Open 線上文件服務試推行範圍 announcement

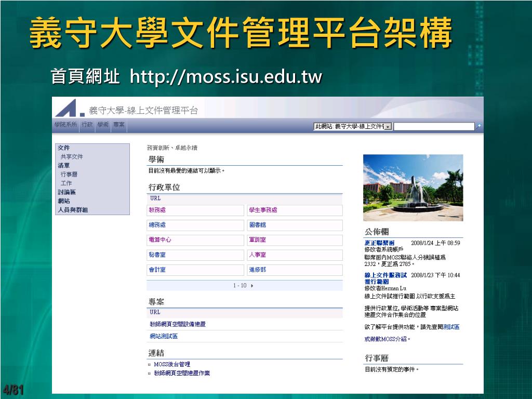click(385, 278)
